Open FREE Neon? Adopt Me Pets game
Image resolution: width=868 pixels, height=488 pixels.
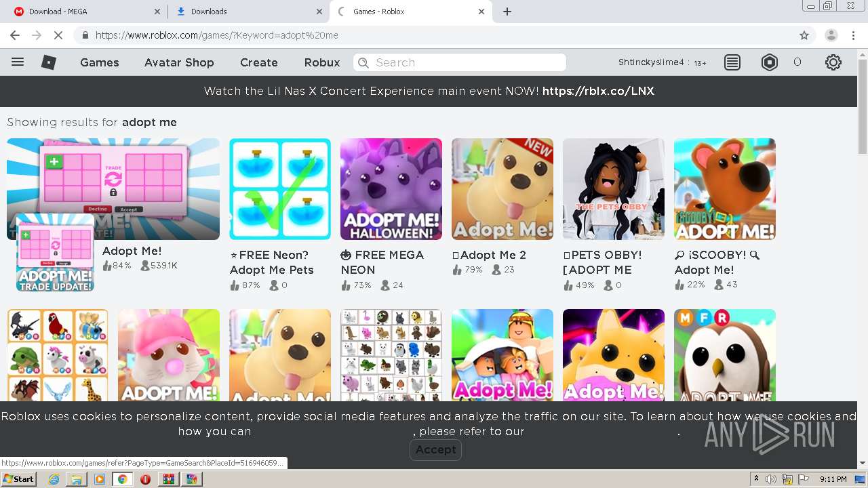pos(272,262)
